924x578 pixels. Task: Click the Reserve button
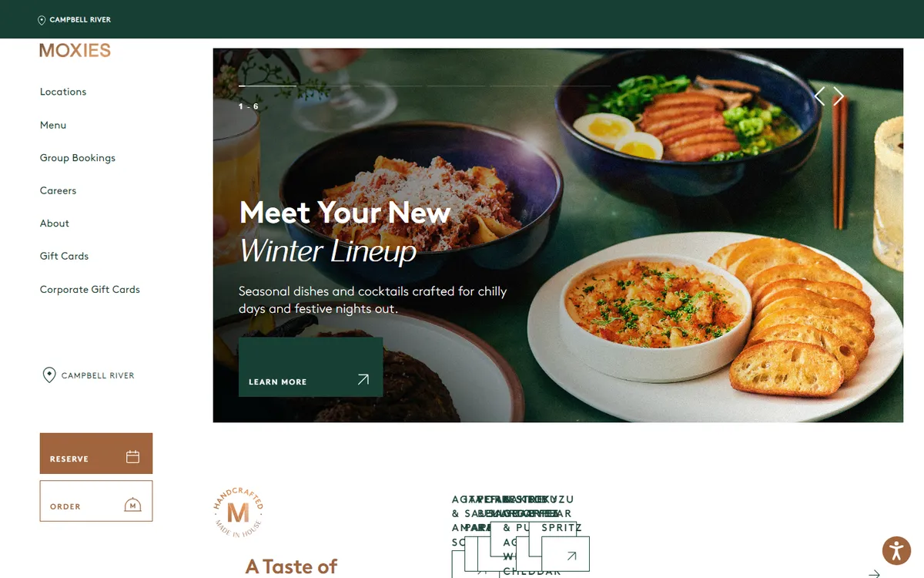pos(96,453)
